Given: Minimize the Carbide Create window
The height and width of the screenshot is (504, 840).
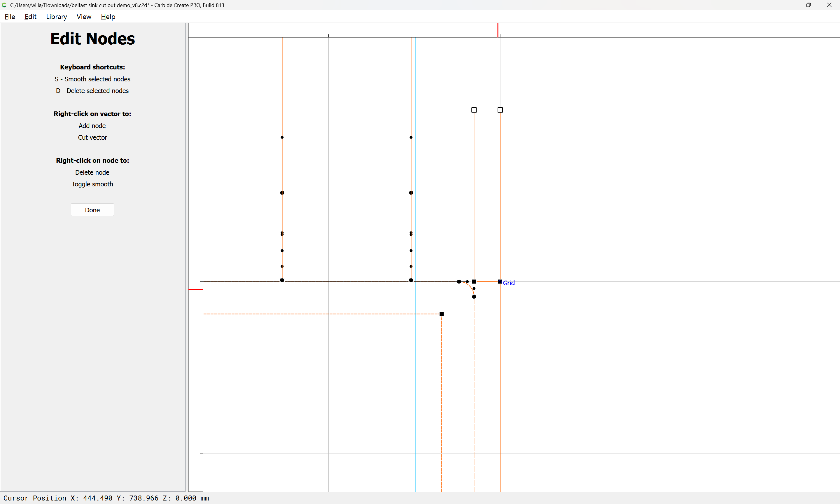Looking at the screenshot, I should tap(788, 5).
